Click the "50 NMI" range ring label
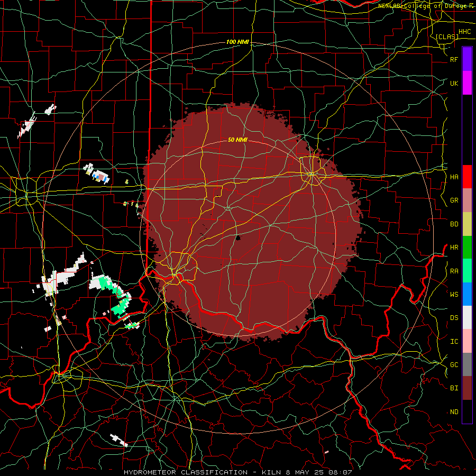 pos(237,140)
